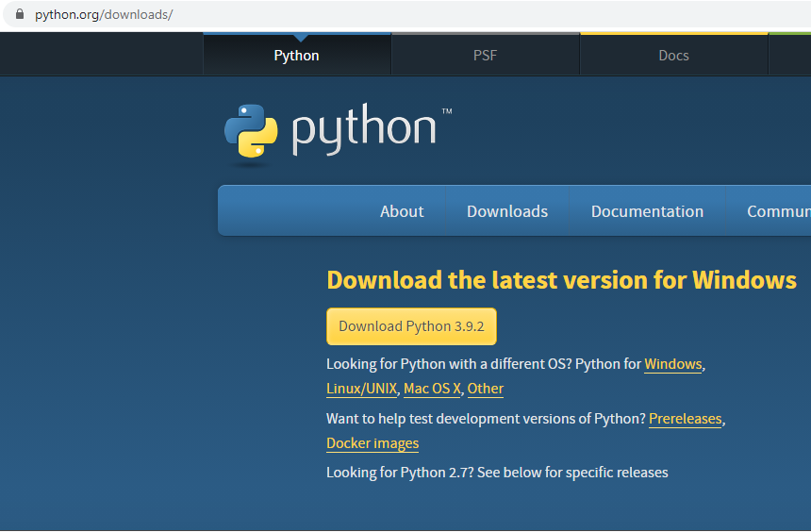Open the Downloads navigation menu
Image resolution: width=811 pixels, height=532 pixels.
[507, 211]
